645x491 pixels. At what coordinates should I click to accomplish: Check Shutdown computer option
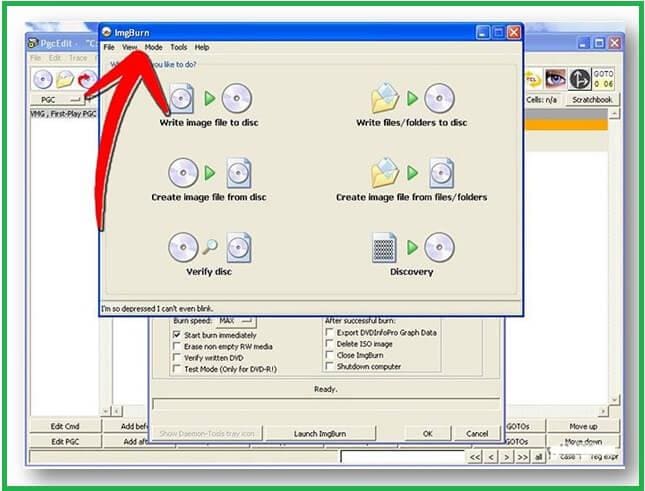point(329,366)
